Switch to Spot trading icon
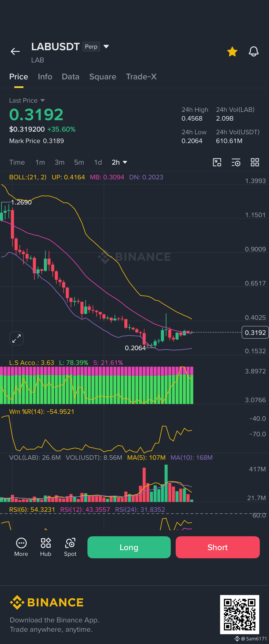Screen dimensions: 269x644 (70, 547)
